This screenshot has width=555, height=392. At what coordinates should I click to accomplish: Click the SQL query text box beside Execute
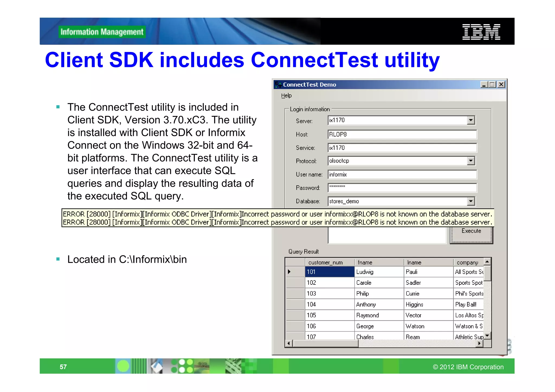click(x=387, y=235)
